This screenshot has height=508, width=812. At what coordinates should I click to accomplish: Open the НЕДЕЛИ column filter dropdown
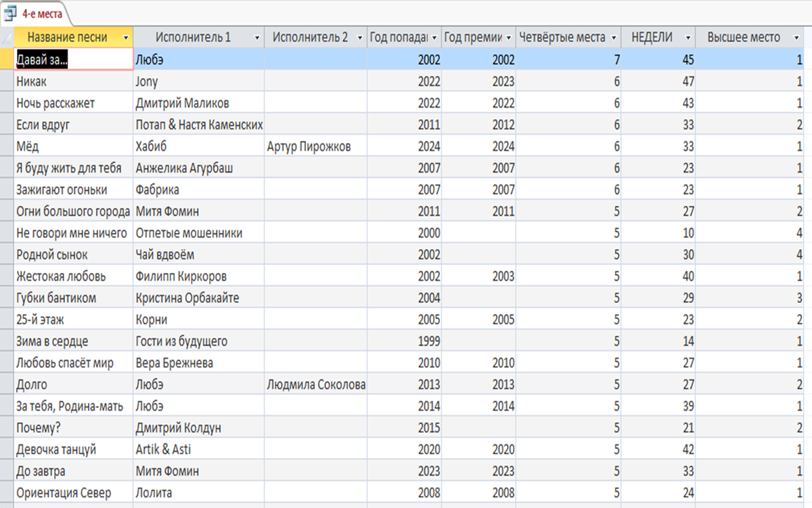tap(688, 37)
